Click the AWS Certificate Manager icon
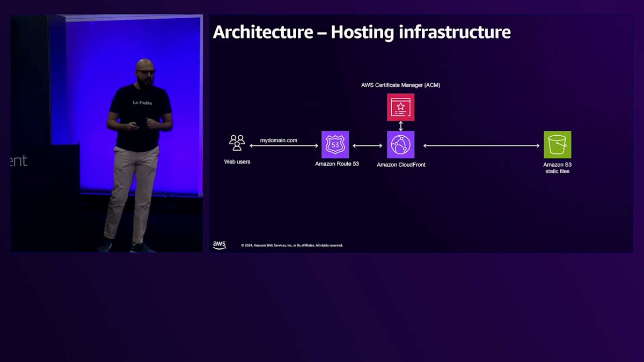This screenshot has width=644, height=362. click(x=400, y=107)
